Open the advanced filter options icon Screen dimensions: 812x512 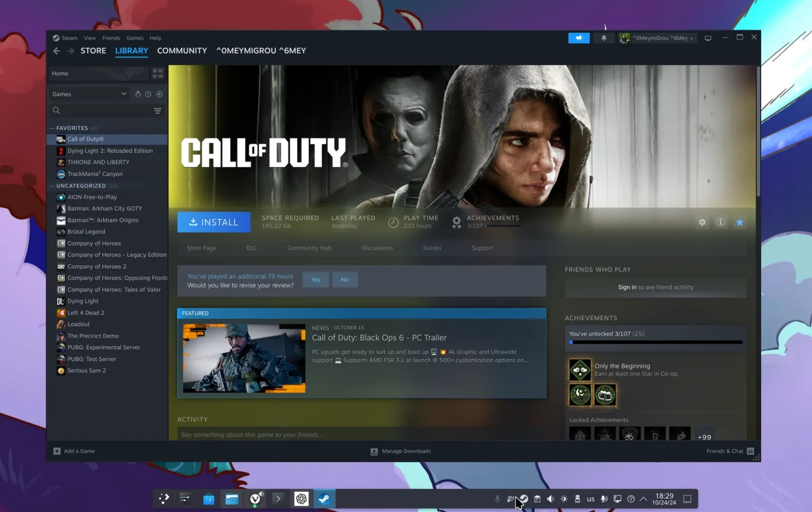point(158,111)
